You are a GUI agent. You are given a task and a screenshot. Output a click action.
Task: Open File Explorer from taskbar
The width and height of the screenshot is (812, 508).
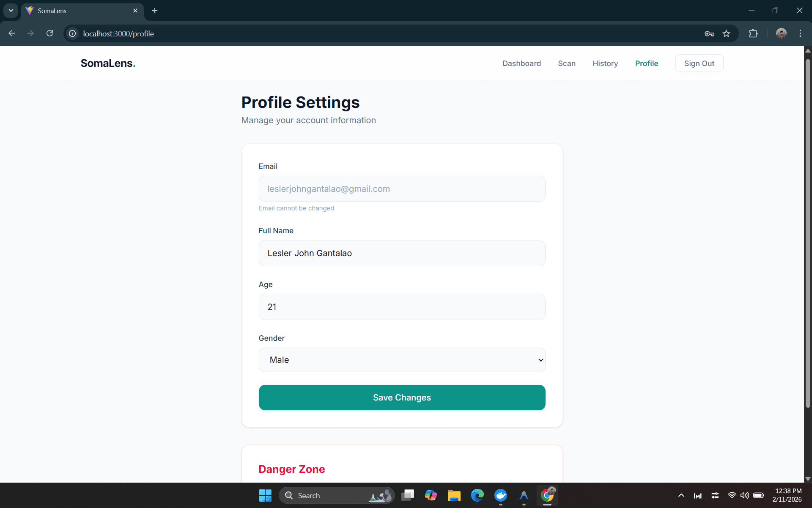(454, 495)
